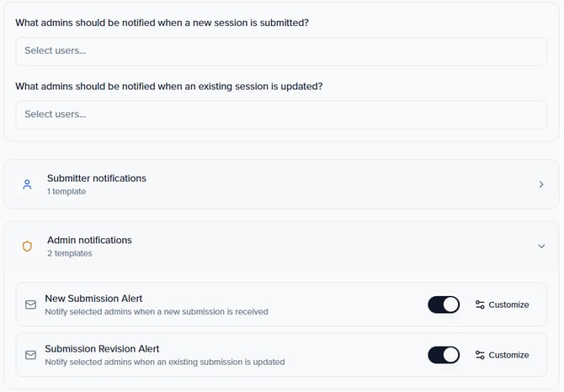
Task: Disable the New Submission Alert toggle
Action: coord(444,305)
